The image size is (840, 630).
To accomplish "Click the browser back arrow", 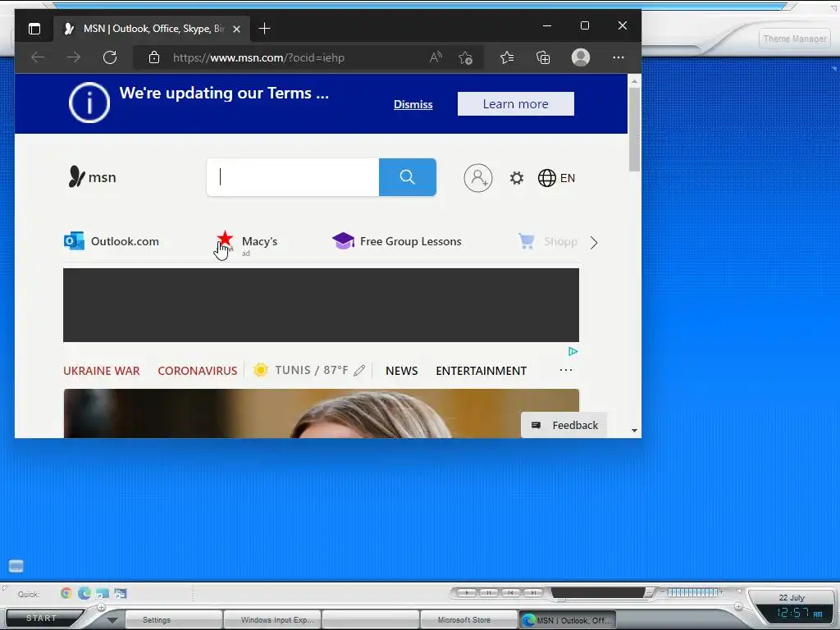I will (38, 57).
